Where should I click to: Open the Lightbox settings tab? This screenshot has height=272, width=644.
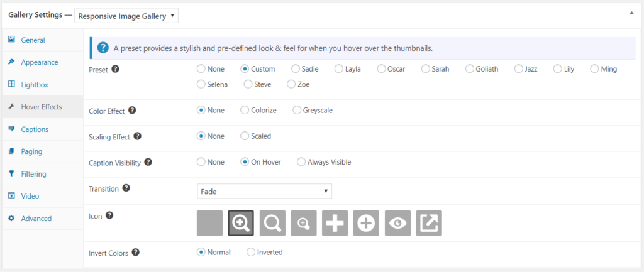42,85
